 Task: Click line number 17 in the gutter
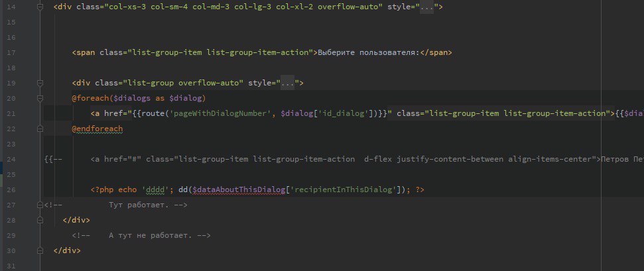click(11, 52)
